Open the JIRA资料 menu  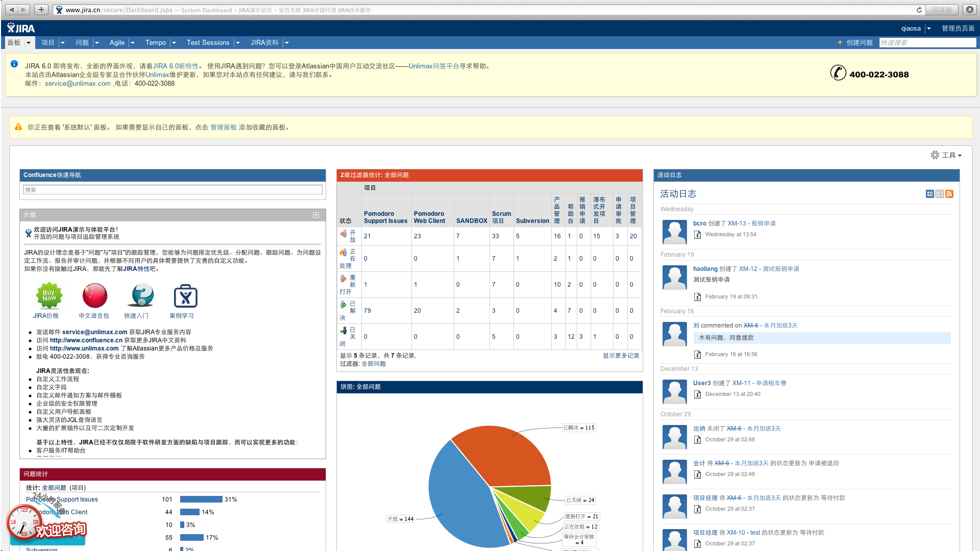tap(264, 43)
